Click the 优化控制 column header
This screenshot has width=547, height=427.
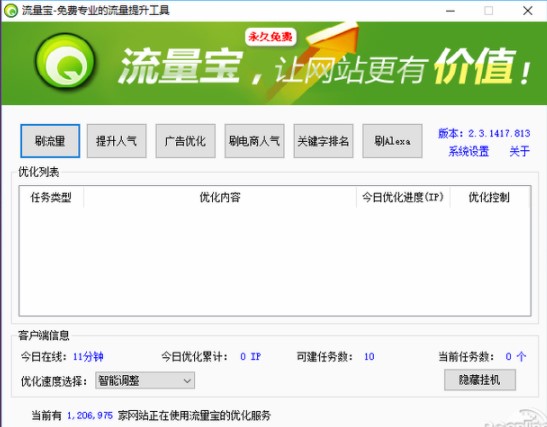click(x=489, y=197)
